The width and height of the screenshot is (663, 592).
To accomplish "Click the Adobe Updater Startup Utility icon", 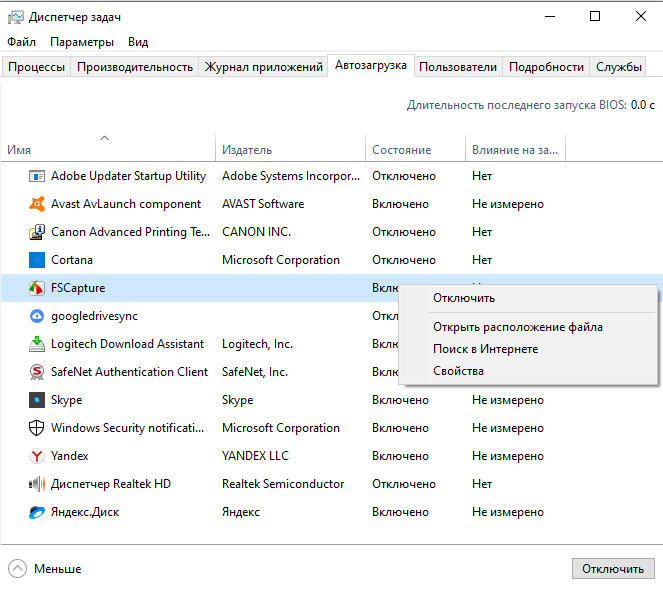I will point(37,176).
